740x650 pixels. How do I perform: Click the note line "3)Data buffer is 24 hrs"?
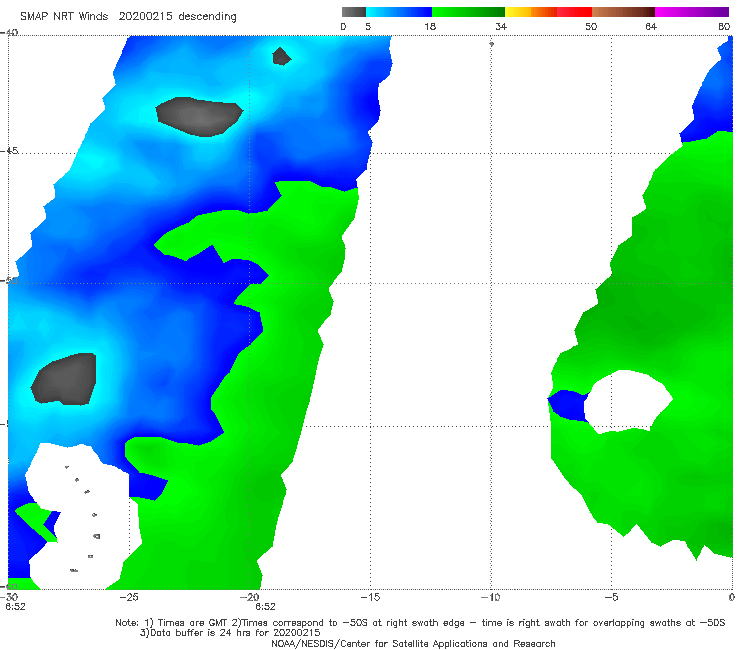(x=230, y=633)
